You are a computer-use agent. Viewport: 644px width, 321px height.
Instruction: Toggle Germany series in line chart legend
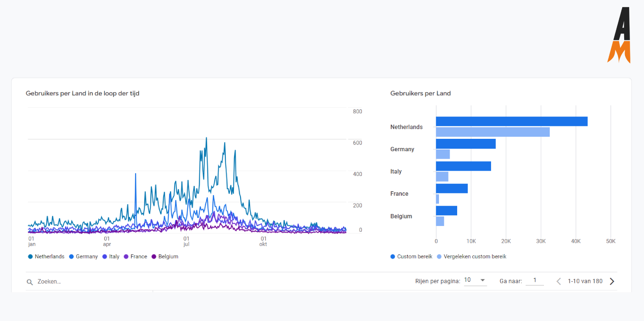(83, 257)
